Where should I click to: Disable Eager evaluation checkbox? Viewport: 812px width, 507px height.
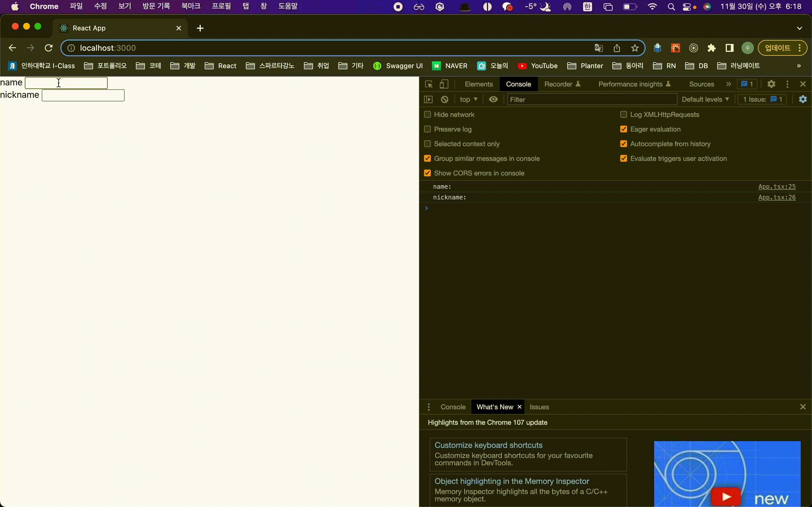(x=623, y=129)
